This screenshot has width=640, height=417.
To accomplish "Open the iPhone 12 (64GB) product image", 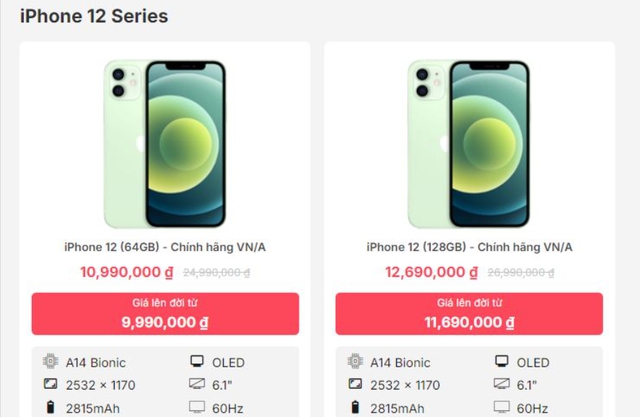I will pyautogui.click(x=165, y=144).
